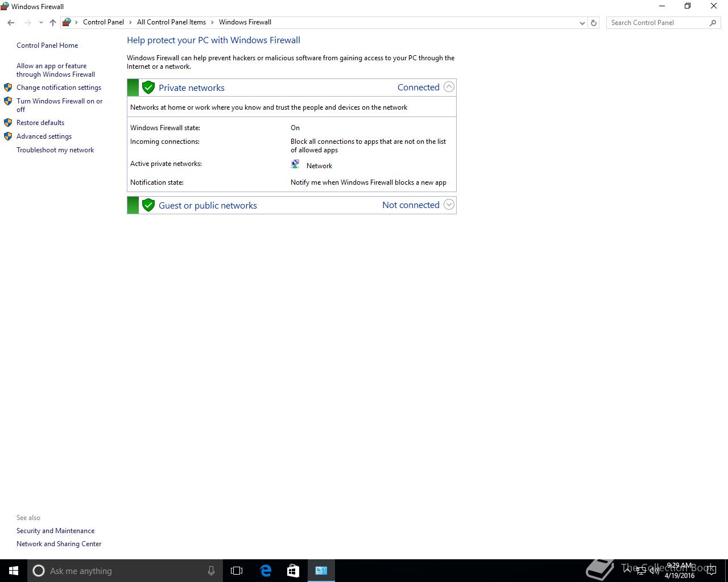The height and width of the screenshot is (582, 728).
Task: Select Control Panel in breadcrumb path
Action: click(104, 22)
